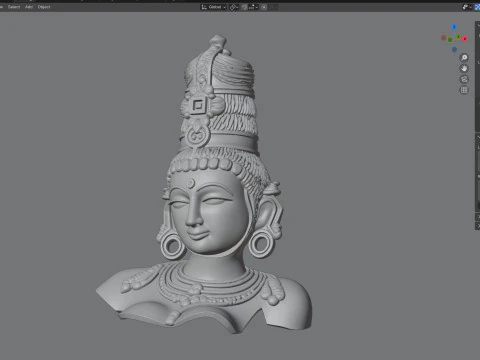Open the Global transform orientation dropdown
This screenshot has width=480, height=360.
(214, 7)
